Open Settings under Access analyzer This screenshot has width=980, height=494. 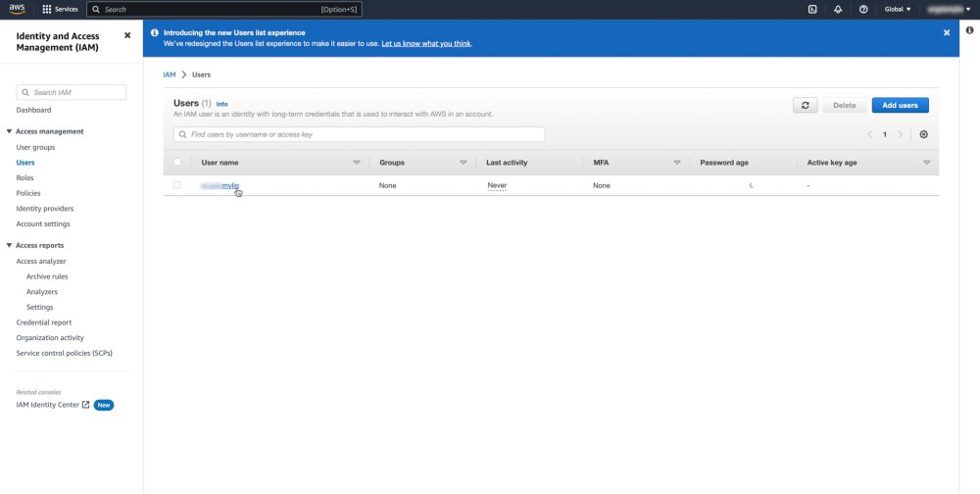point(40,307)
